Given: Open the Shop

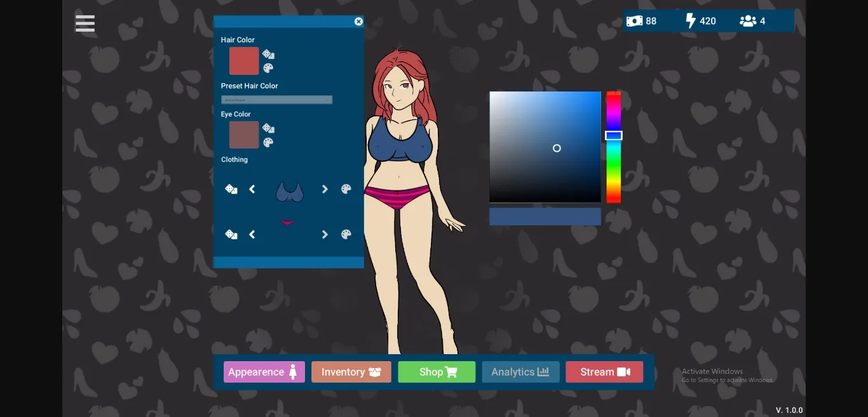Looking at the screenshot, I should click(x=437, y=372).
